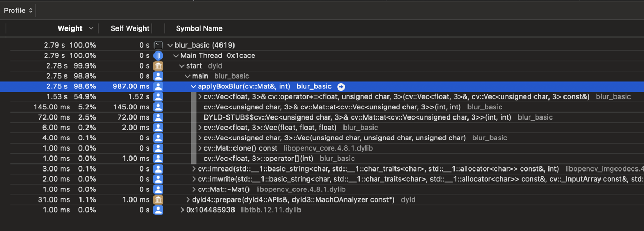Click the terminal process icon beside blur_basic
The height and width of the screenshot is (231, 644).
click(158, 46)
